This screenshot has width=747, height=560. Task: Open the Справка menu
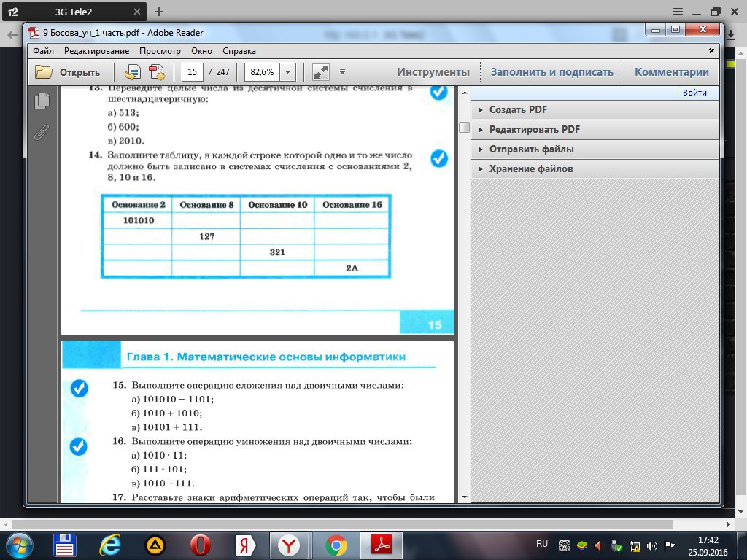click(x=239, y=51)
